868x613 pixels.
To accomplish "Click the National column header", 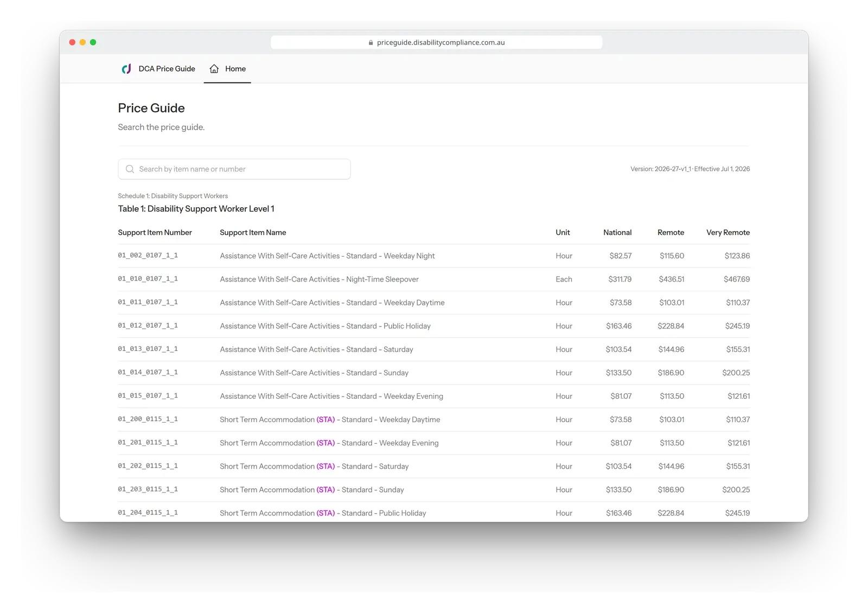I will tap(617, 233).
